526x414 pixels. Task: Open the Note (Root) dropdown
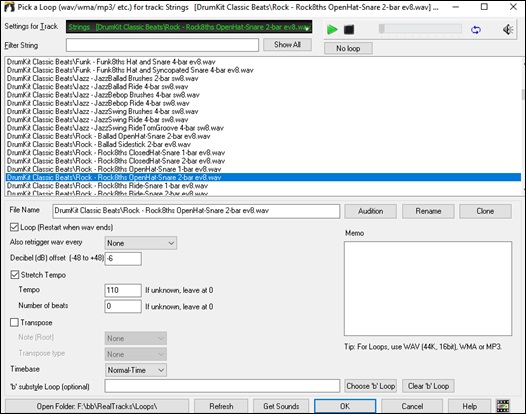(x=136, y=338)
